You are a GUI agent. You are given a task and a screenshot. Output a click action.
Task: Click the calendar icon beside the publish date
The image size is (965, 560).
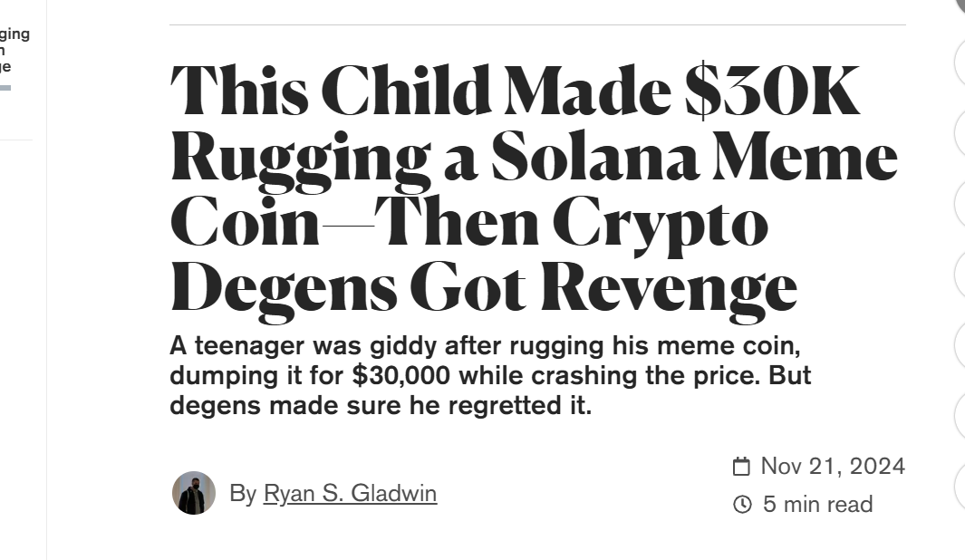click(741, 467)
